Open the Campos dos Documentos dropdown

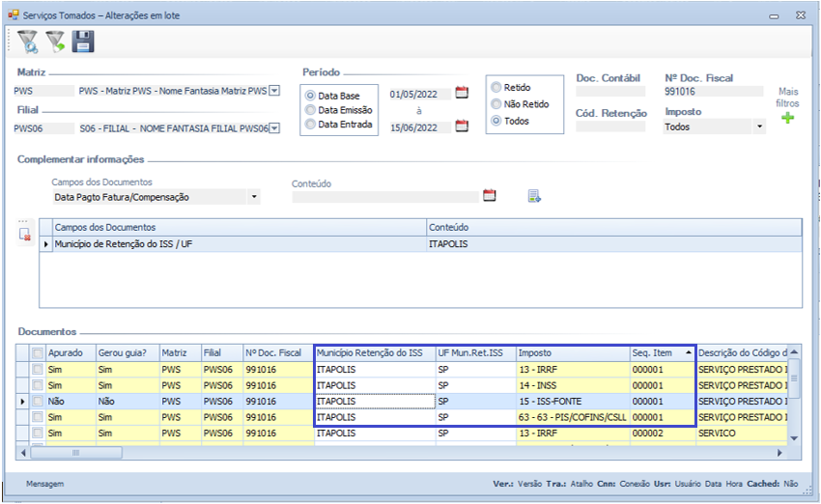254,197
